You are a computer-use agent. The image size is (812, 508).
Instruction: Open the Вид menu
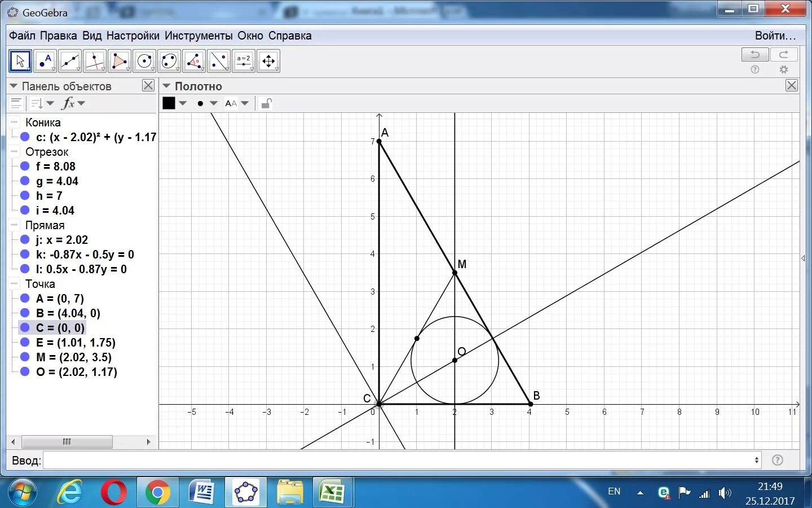[x=92, y=36]
